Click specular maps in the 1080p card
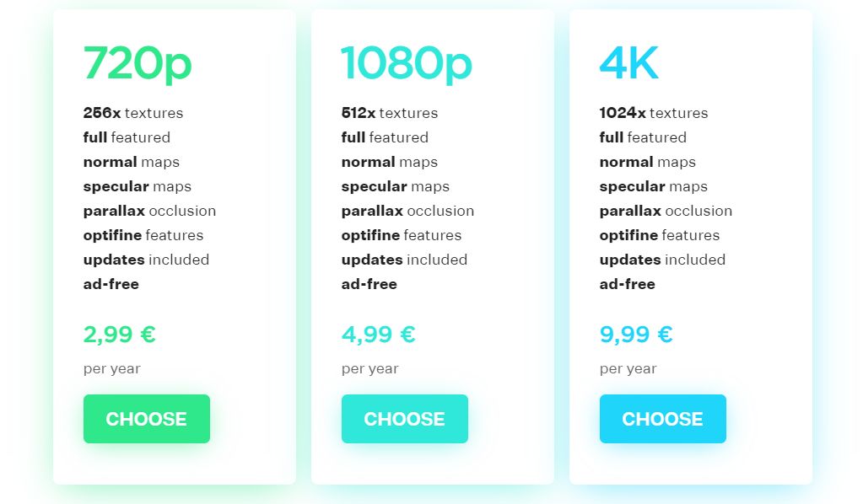Viewport: 863px width, 504px height. pos(396,186)
